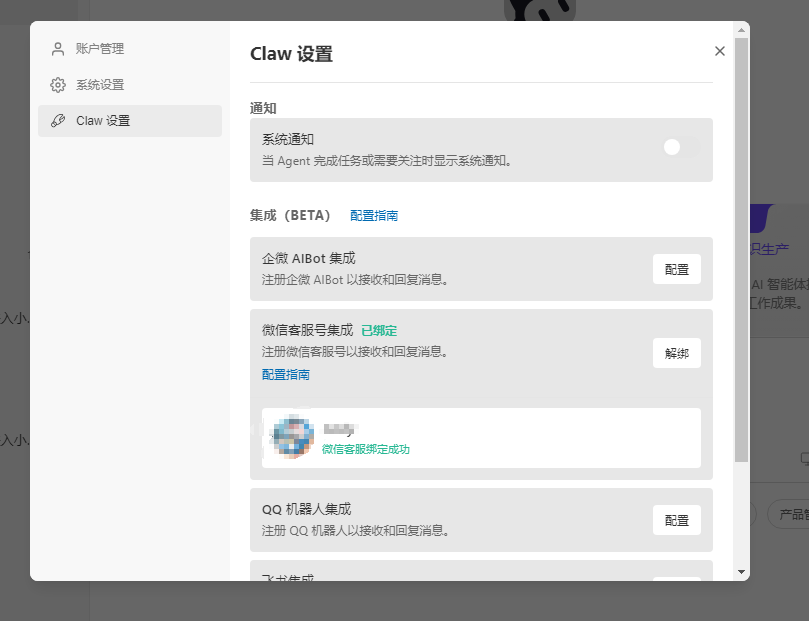
Task: Select the Claw 设置 sidebar item
Action: (x=130, y=121)
